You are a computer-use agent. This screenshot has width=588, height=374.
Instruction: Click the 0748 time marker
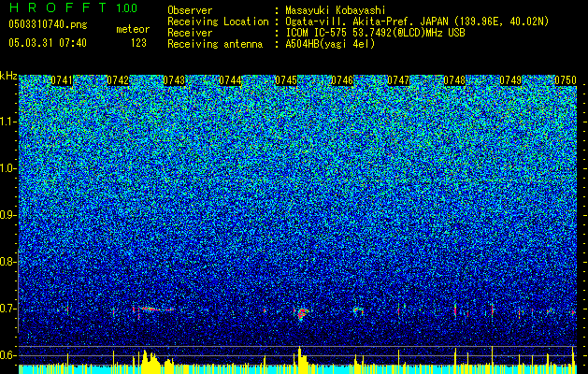[x=454, y=80]
